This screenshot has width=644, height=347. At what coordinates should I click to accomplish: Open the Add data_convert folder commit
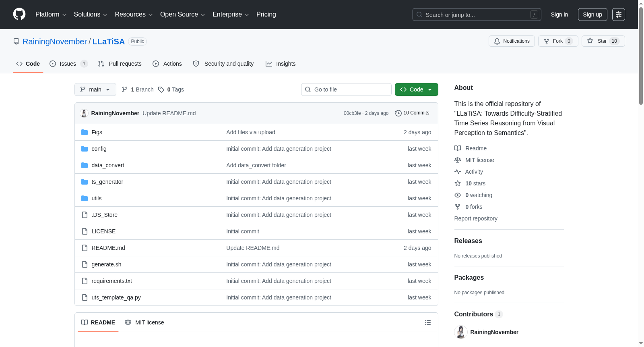(256, 165)
